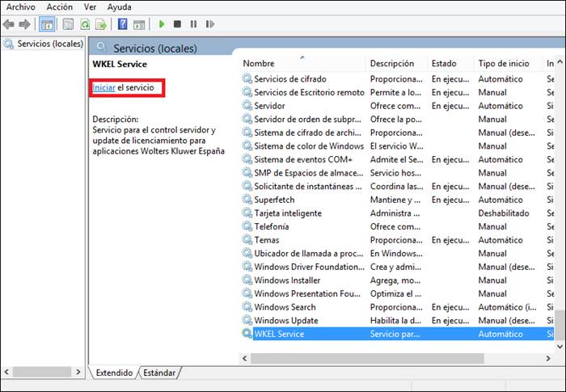Open the Help question-mark icon
Screen dimensions: 566x392
pos(123,24)
